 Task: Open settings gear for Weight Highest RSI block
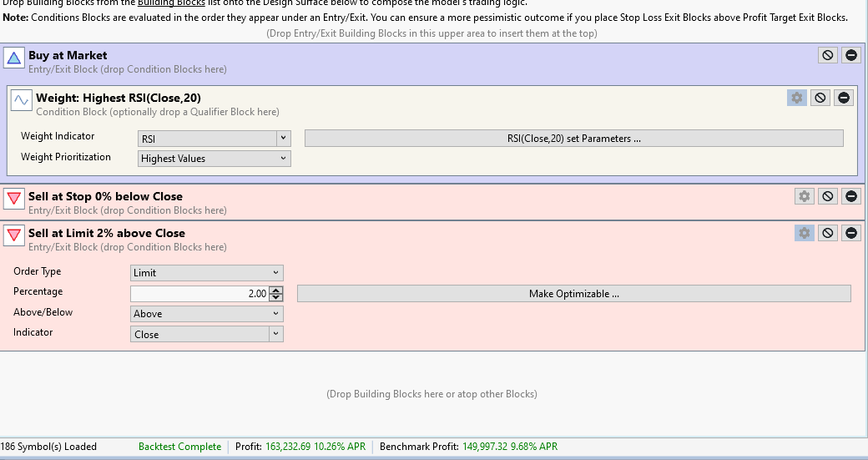[x=796, y=98]
